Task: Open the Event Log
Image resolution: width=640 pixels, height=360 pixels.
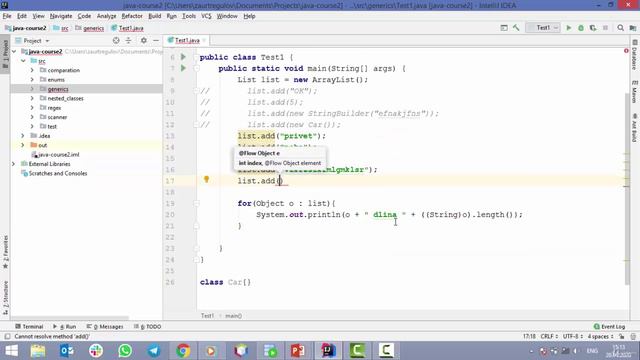Action: 609,327
